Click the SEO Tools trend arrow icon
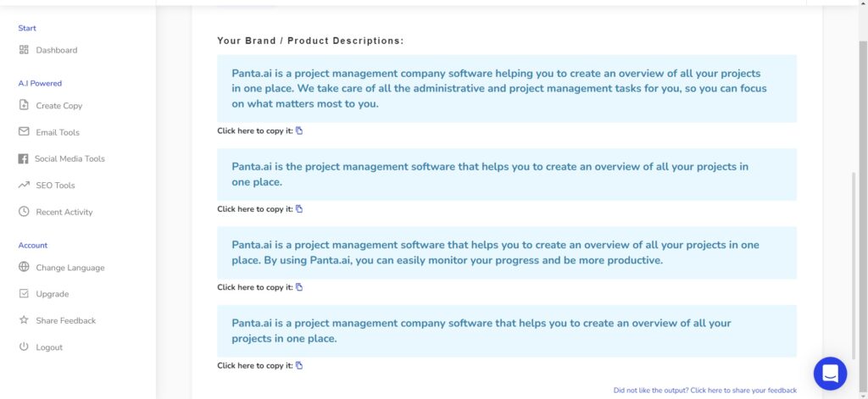 coord(24,186)
